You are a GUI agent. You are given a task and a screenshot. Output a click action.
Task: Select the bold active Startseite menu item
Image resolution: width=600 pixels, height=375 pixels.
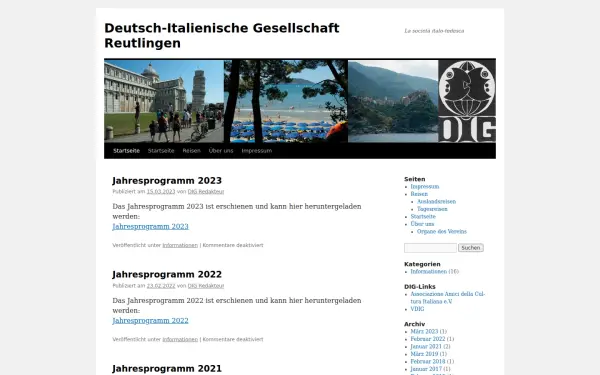click(x=126, y=151)
